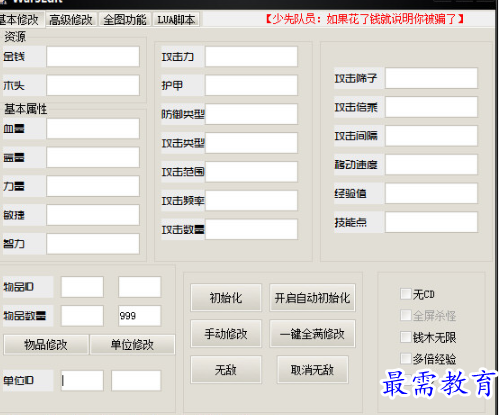Click the 初始化 button
Image resolution: width=504 pixels, height=415 pixels.
226,297
